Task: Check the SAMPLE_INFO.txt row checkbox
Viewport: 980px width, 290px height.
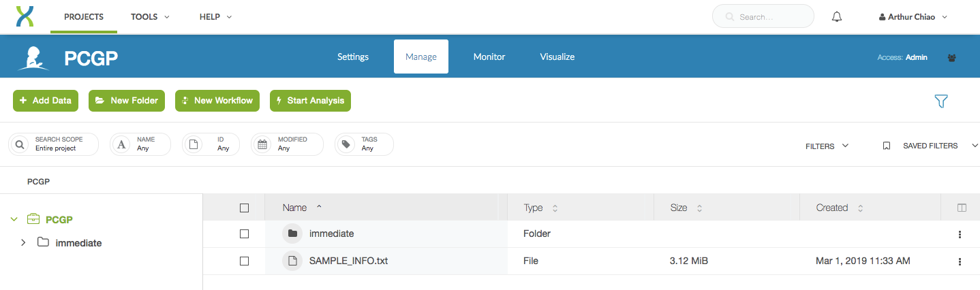Action: coord(244,261)
